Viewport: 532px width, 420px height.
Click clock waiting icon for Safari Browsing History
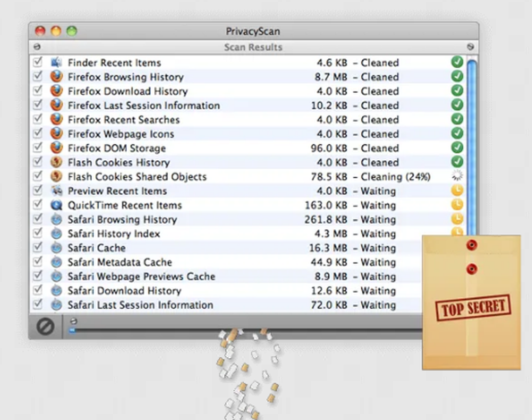(x=457, y=219)
